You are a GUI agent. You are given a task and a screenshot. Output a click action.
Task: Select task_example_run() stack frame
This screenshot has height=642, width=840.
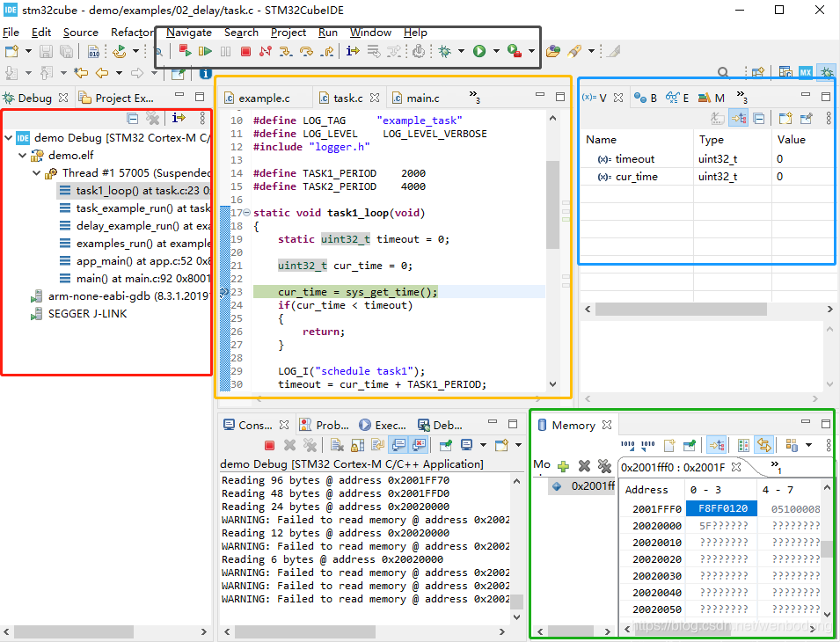(135, 208)
